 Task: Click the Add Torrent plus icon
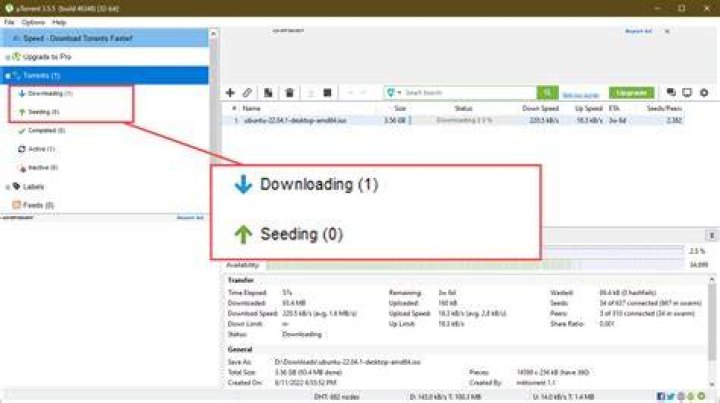pos(230,93)
